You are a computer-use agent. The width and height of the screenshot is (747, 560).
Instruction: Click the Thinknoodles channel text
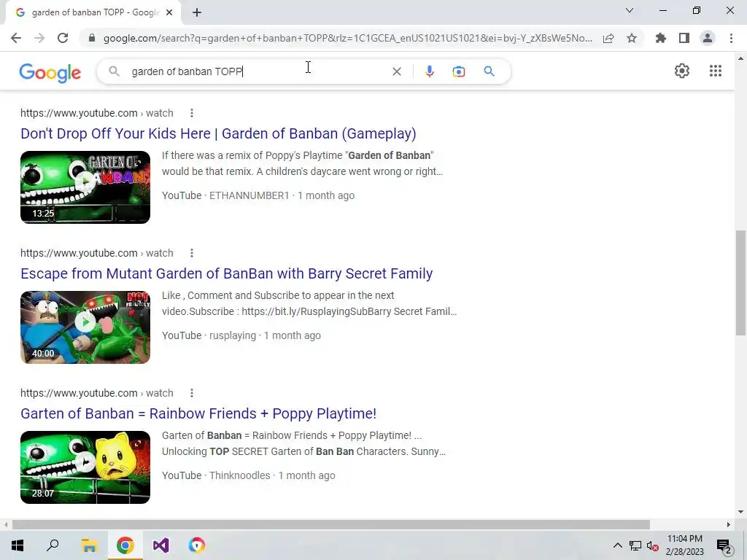click(239, 475)
